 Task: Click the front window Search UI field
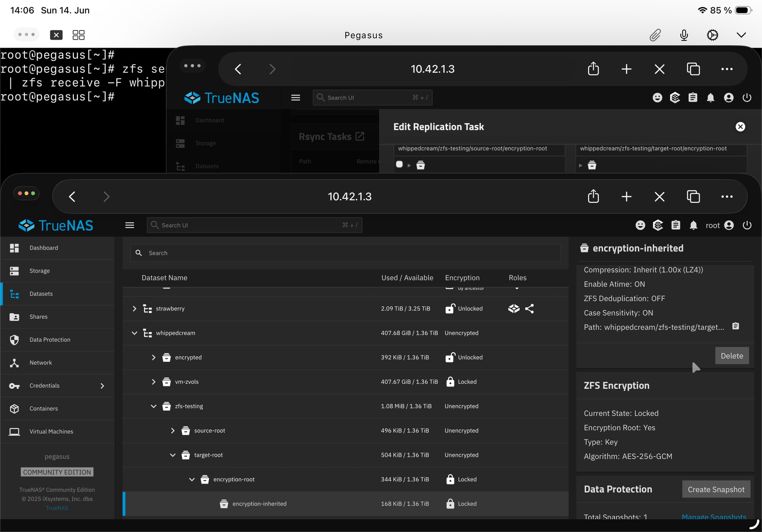(254, 225)
